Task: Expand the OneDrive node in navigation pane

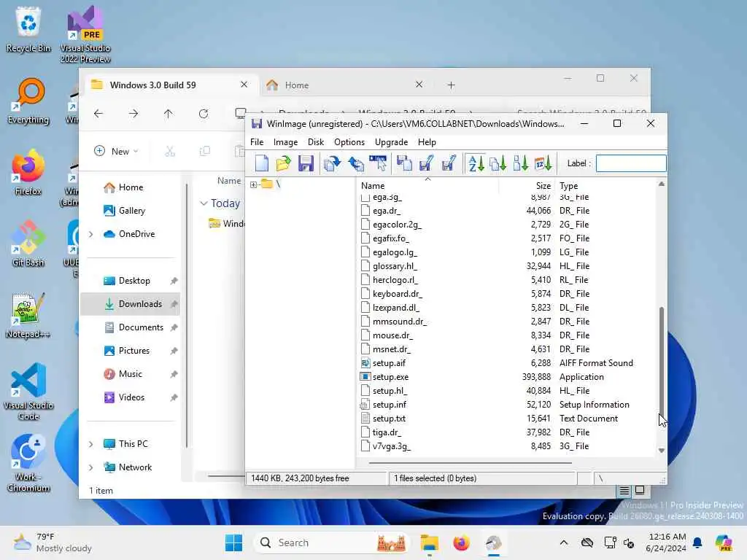Action: click(x=91, y=234)
